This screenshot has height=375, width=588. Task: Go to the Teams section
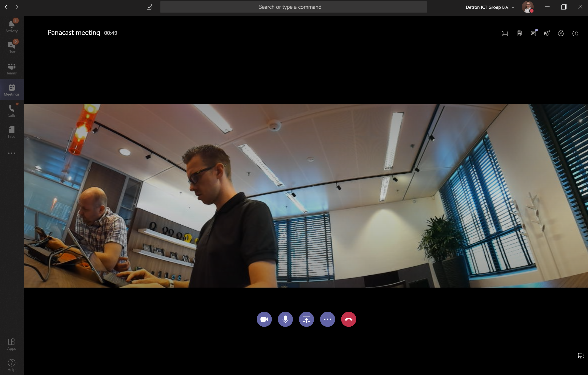11,69
